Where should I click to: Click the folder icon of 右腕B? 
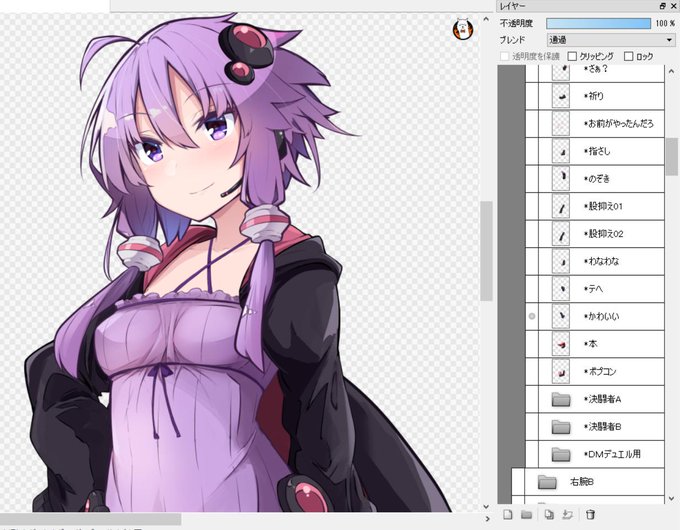pos(547,482)
